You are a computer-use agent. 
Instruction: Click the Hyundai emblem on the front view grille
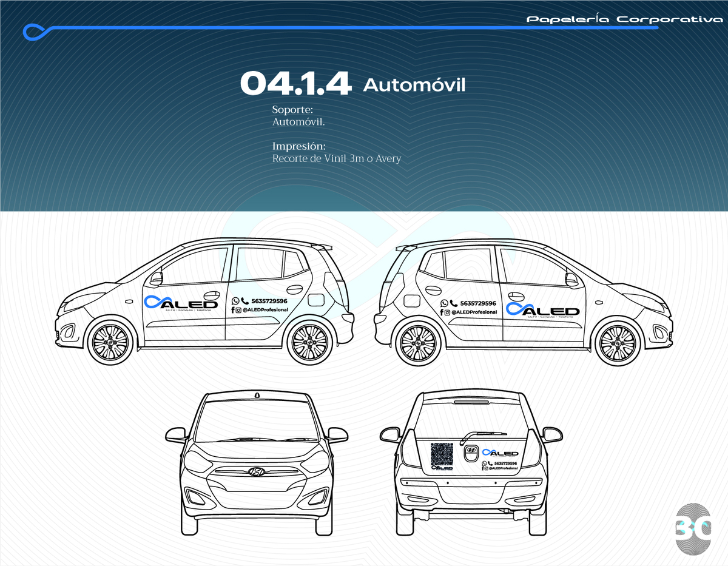coord(257,471)
